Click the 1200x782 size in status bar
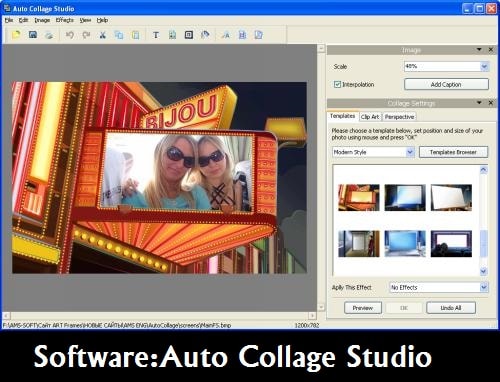The height and width of the screenshot is (382, 500). [x=307, y=325]
